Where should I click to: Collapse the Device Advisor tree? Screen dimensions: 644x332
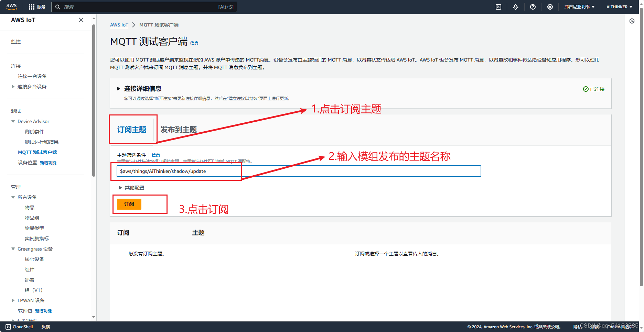(x=13, y=121)
